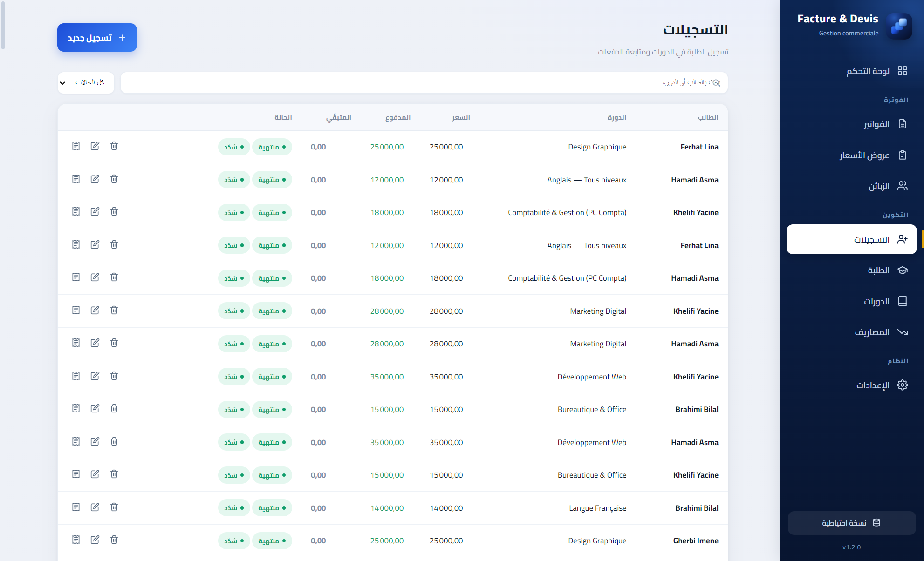Open المصاريف expenses page
The image size is (924, 561).
coord(851,332)
